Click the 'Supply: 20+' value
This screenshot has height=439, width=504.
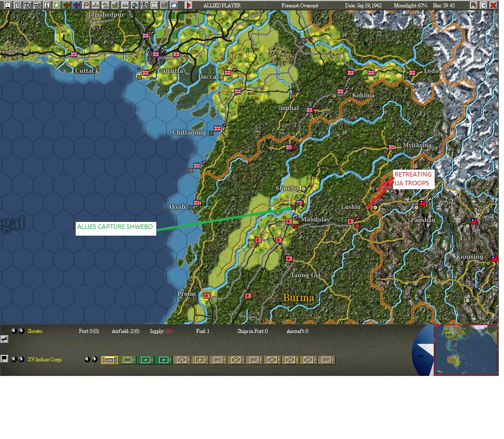click(x=161, y=331)
